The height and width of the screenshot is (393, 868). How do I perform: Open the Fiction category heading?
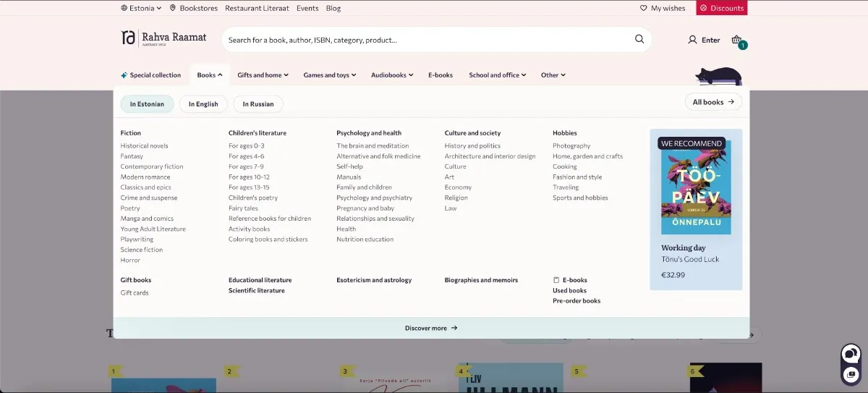(x=131, y=133)
